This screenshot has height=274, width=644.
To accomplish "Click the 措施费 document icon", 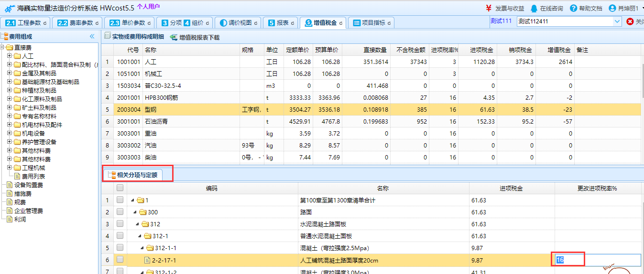I will tap(10, 193).
